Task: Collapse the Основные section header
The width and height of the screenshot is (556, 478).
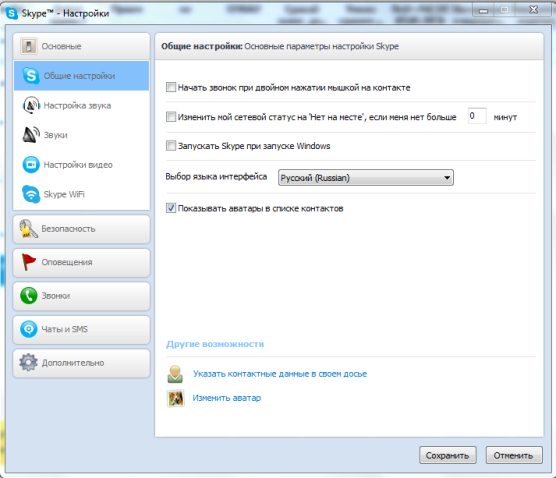Action: pos(81,46)
